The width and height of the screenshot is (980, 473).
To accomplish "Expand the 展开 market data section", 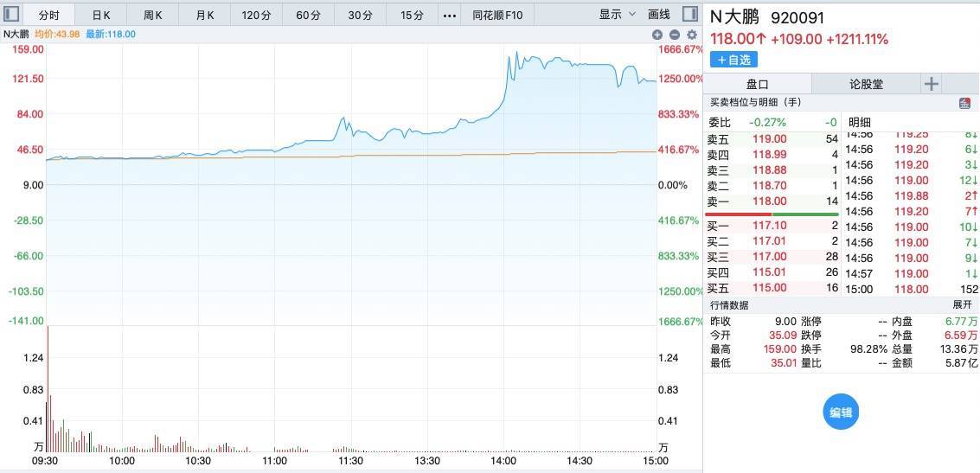I will pos(962,305).
